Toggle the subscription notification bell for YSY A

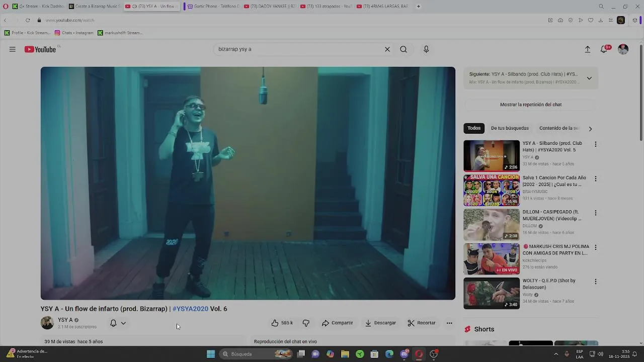[x=113, y=323]
